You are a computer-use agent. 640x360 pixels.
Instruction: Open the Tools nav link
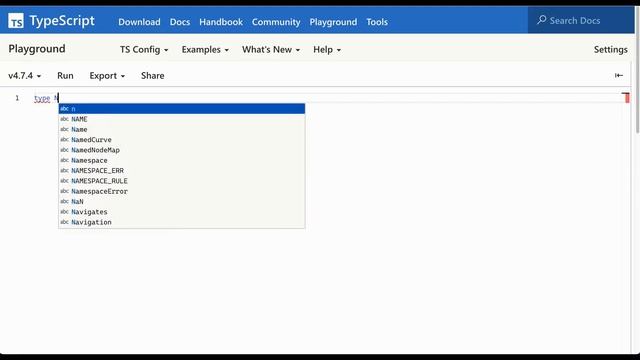coord(377,22)
